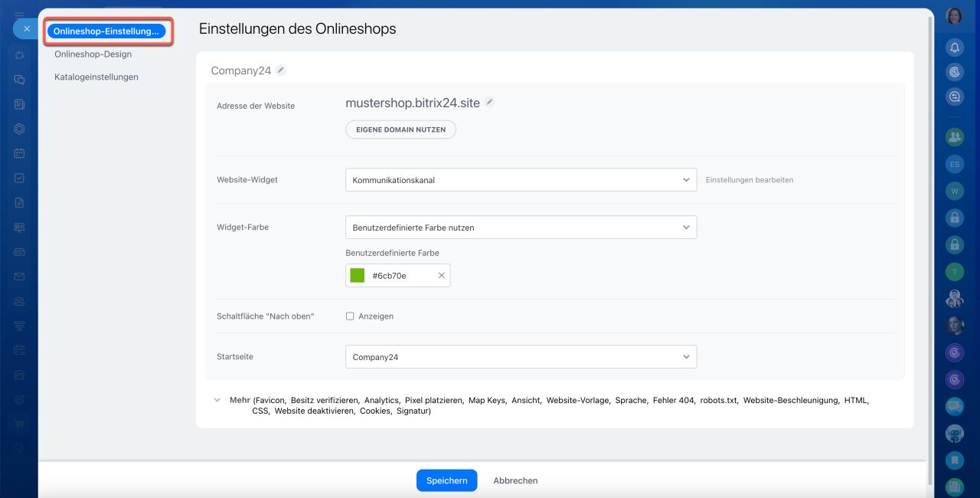Open the Startseite Company24 dropdown
980x498 pixels.
[521, 357]
